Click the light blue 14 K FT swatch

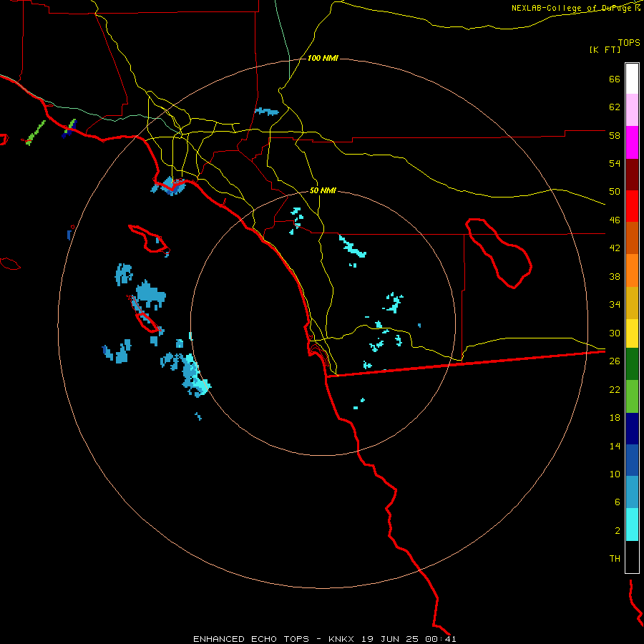(x=632, y=492)
